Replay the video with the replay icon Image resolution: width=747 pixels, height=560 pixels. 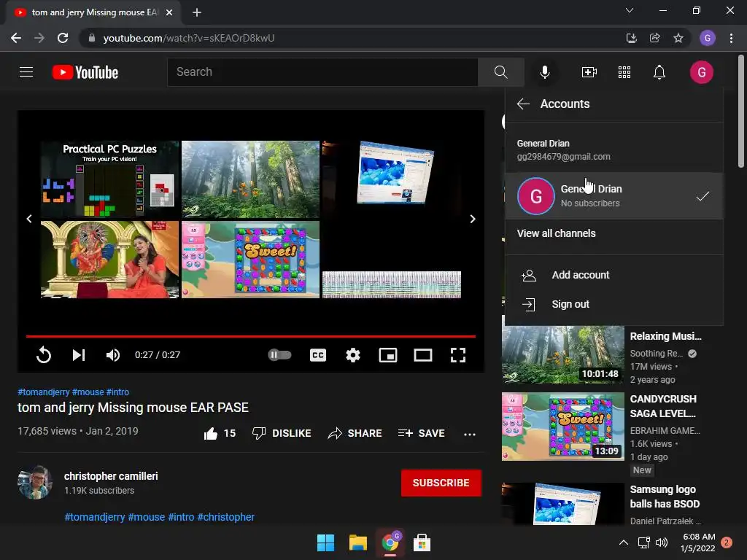click(43, 355)
